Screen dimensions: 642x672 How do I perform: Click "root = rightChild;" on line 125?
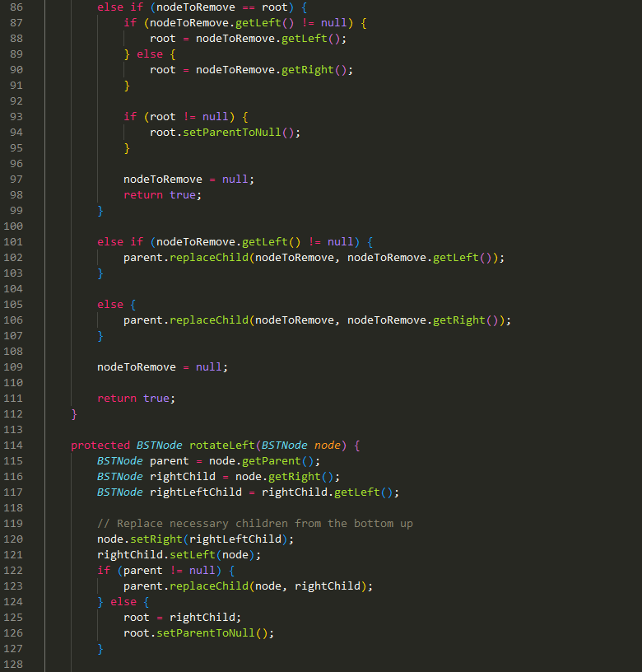(183, 618)
